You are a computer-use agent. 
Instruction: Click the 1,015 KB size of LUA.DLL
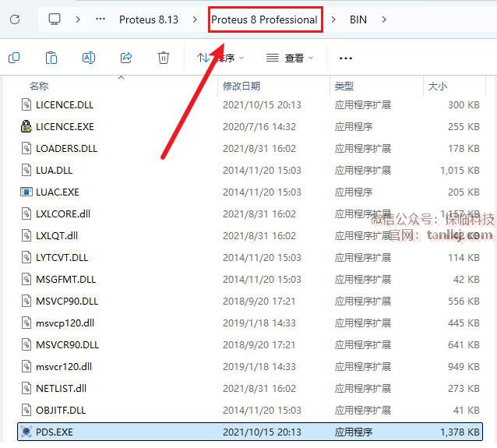(460, 171)
